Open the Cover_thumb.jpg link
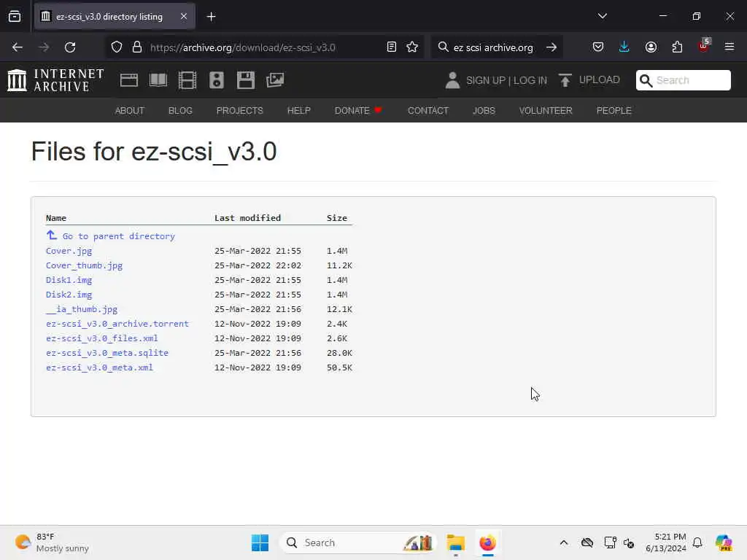This screenshot has height=560, width=747. 85,265
